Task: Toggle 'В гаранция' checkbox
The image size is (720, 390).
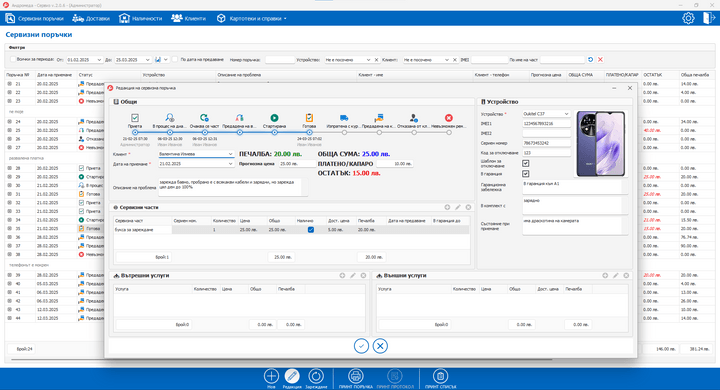Action: point(526,174)
